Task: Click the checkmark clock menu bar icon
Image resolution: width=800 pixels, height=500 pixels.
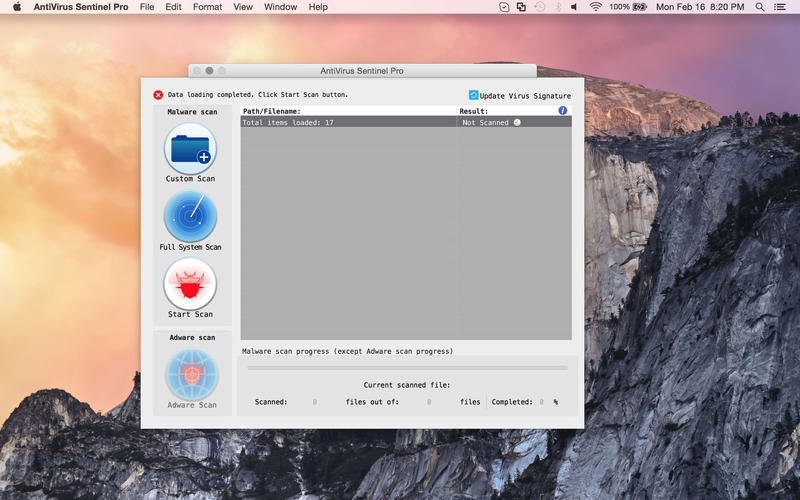Action: (x=504, y=7)
